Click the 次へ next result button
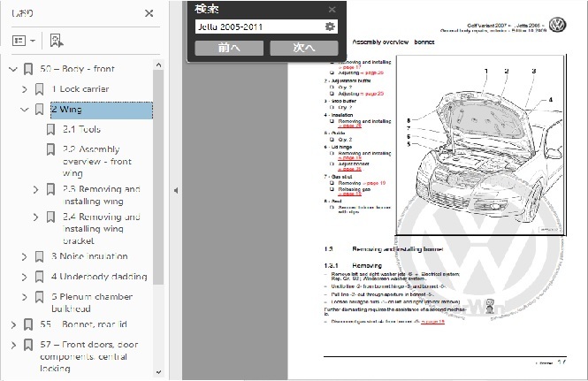588x381 pixels. [304, 48]
